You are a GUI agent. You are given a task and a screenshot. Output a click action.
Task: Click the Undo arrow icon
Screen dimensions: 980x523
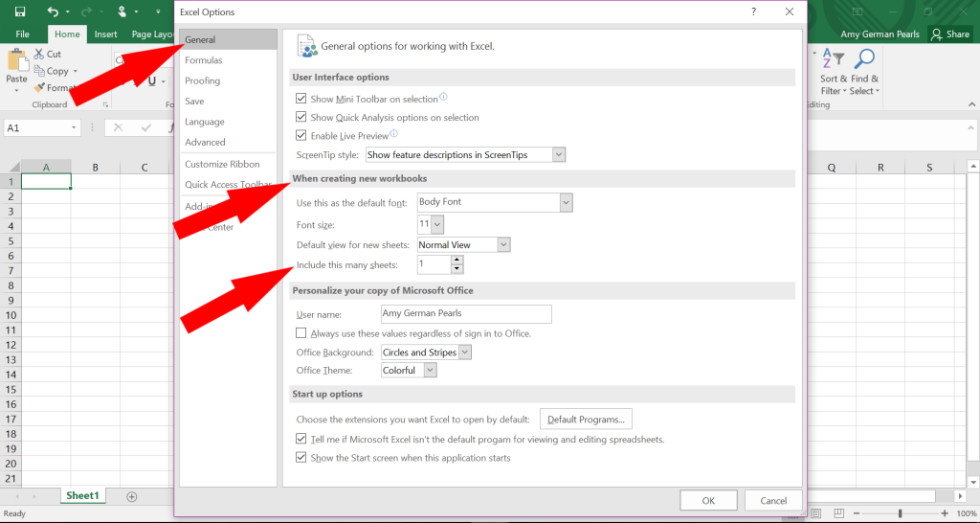[x=53, y=11]
